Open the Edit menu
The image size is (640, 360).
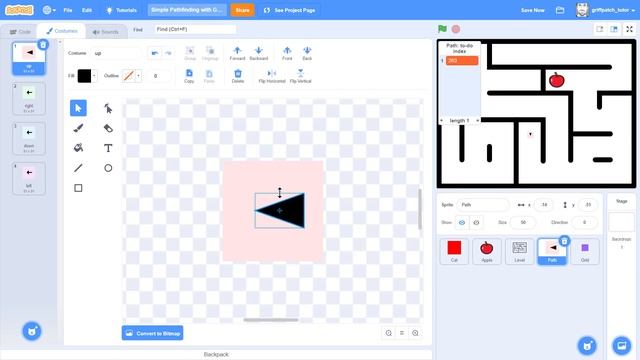click(x=87, y=10)
